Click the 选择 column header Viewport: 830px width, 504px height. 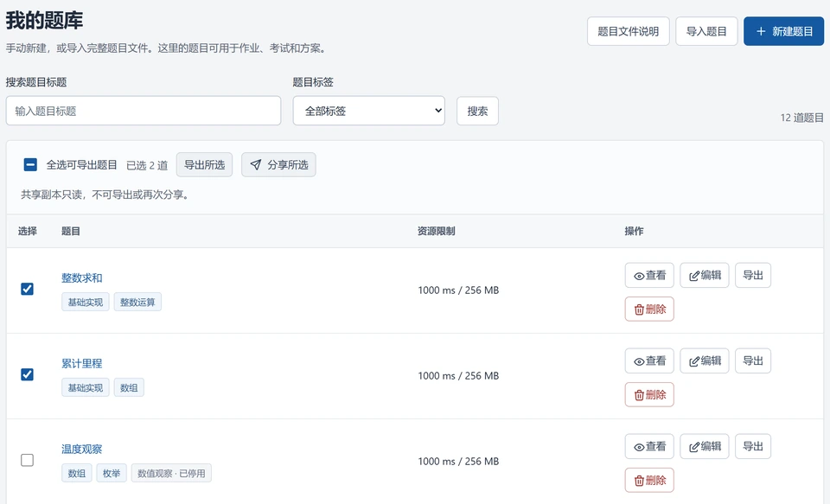27,231
